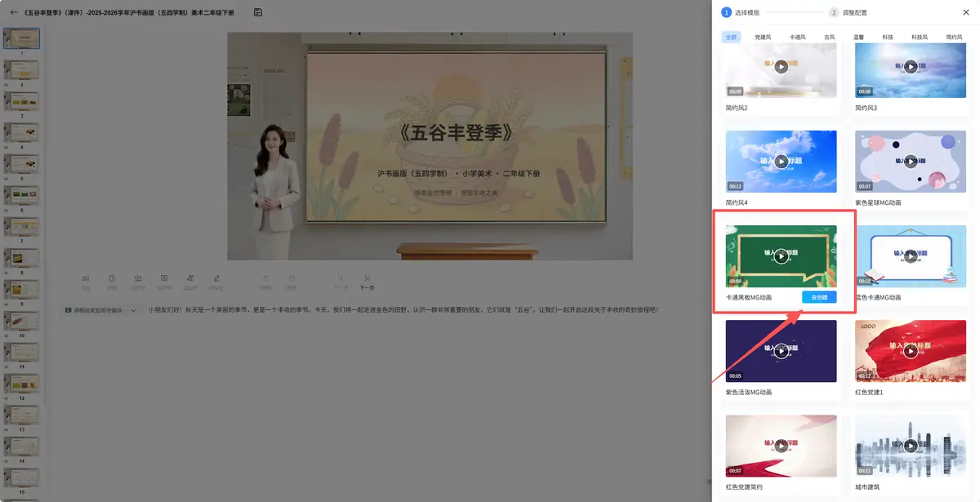Click the main slide preview 《五谷丰登季》
This screenshot has height=502, width=980.
430,147
